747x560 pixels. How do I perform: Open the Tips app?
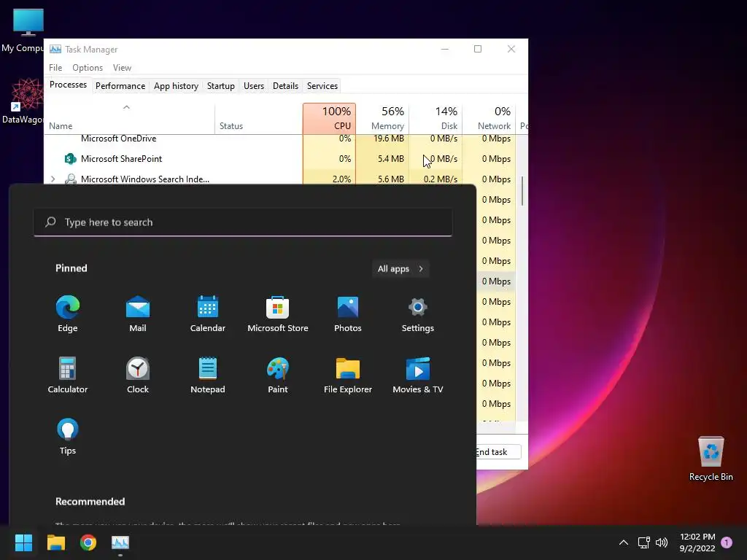coord(68,436)
